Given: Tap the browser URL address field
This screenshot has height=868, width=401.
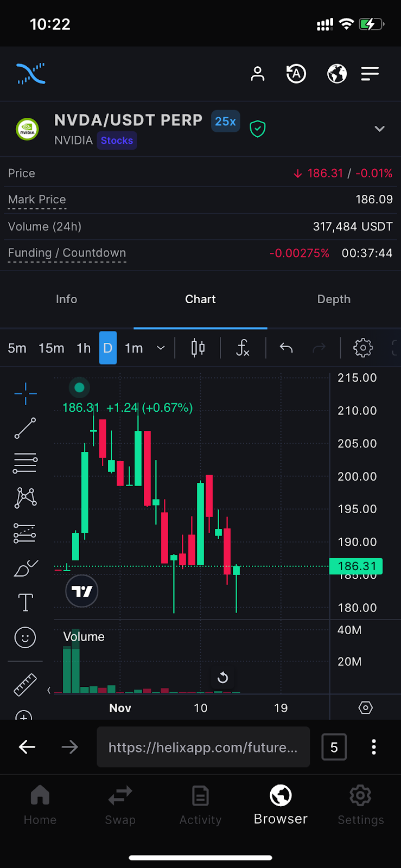Looking at the screenshot, I should coord(203,747).
